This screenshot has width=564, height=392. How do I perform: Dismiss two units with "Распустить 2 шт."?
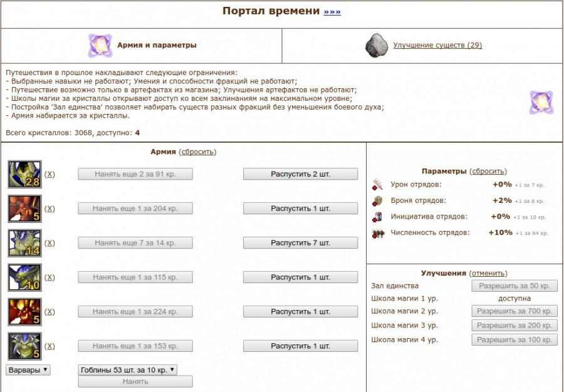pos(300,174)
